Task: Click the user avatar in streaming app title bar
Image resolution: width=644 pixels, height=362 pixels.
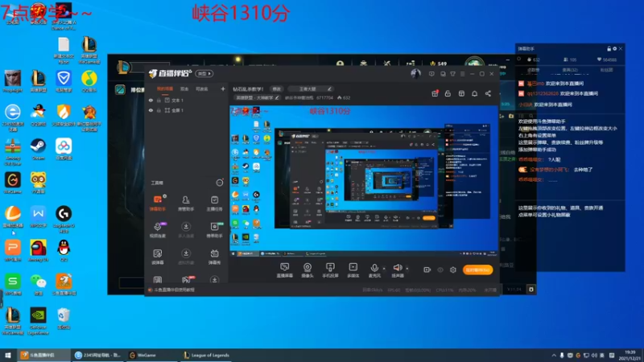Action: coord(415,74)
